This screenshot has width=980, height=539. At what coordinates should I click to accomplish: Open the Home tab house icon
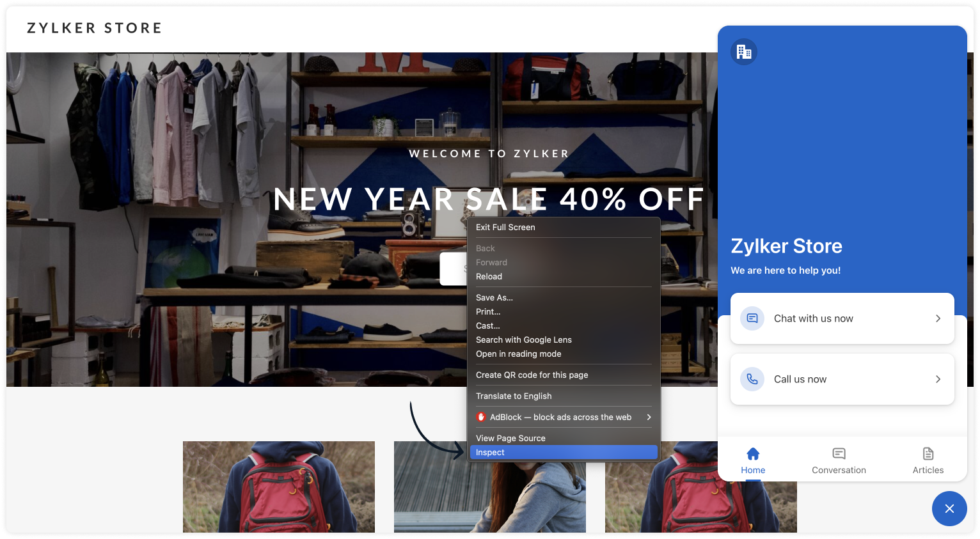[x=753, y=454]
